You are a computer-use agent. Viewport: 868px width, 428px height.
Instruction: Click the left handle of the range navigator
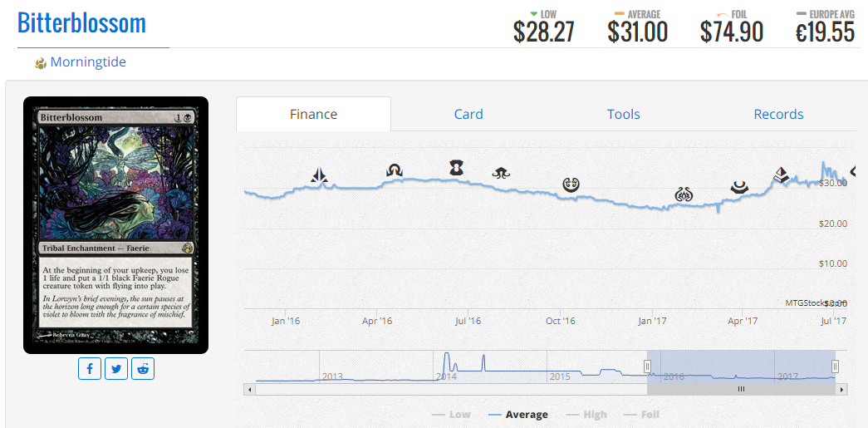[x=648, y=367]
